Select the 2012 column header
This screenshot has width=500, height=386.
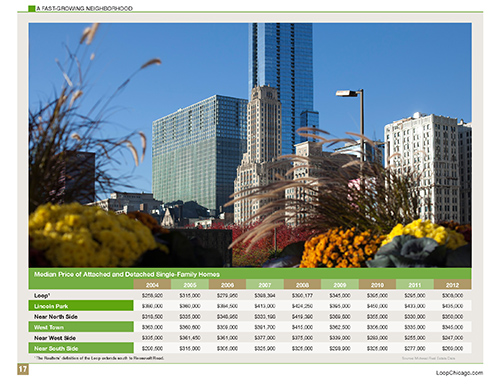[452, 285]
